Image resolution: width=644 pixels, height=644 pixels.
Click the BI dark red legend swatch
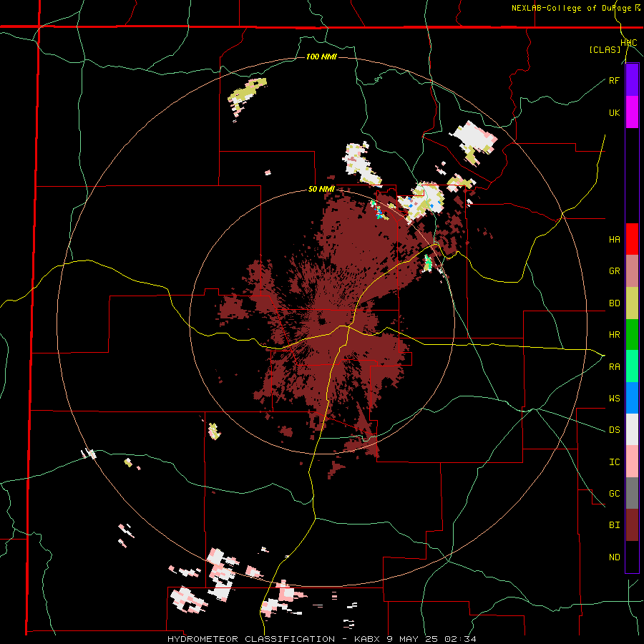click(x=632, y=525)
